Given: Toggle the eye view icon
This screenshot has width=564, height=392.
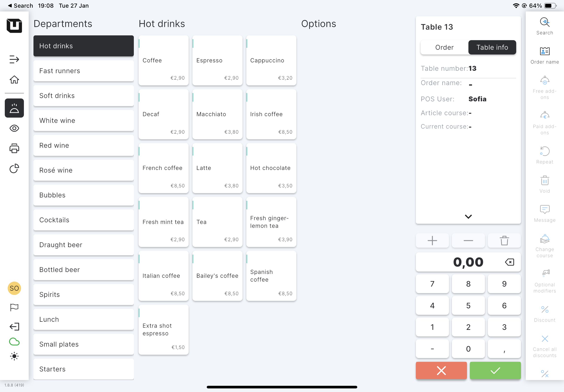Looking at the screenshot, I should point(14,128).
